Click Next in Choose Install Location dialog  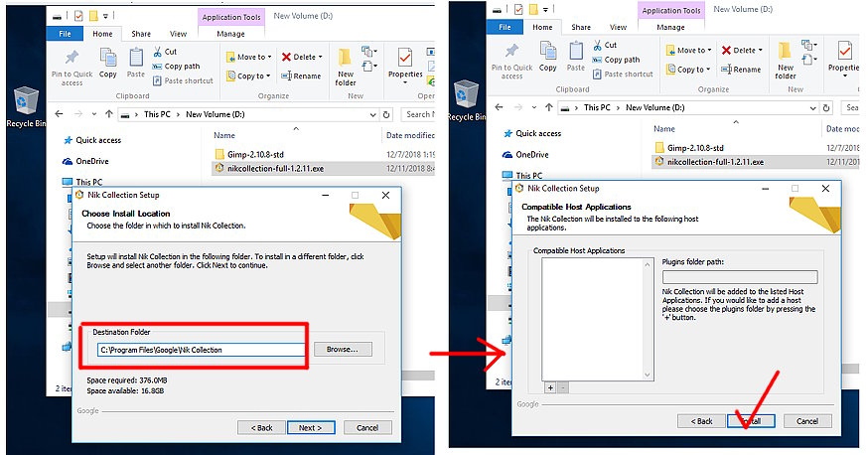(x=311, y=428)
